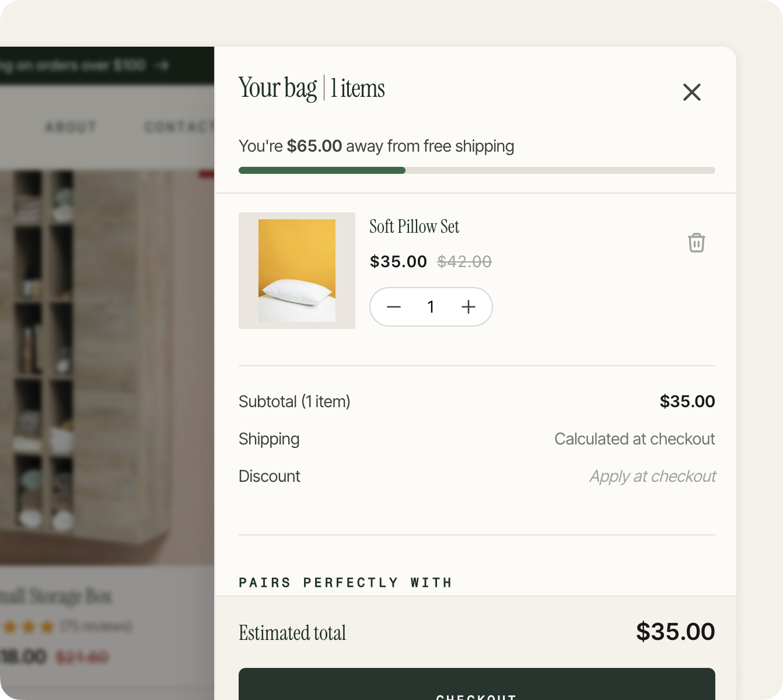The width and height of the screenshot is (783, 700).
Task: Click the Pairs Perfectly With heading
Action: point(345,582)
